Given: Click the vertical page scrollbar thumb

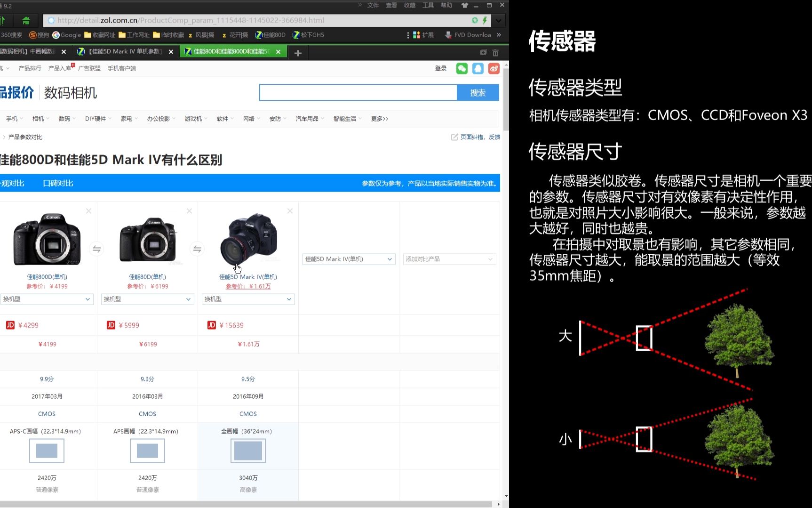Looking at the screenshot, I should (x=506, y=100).
